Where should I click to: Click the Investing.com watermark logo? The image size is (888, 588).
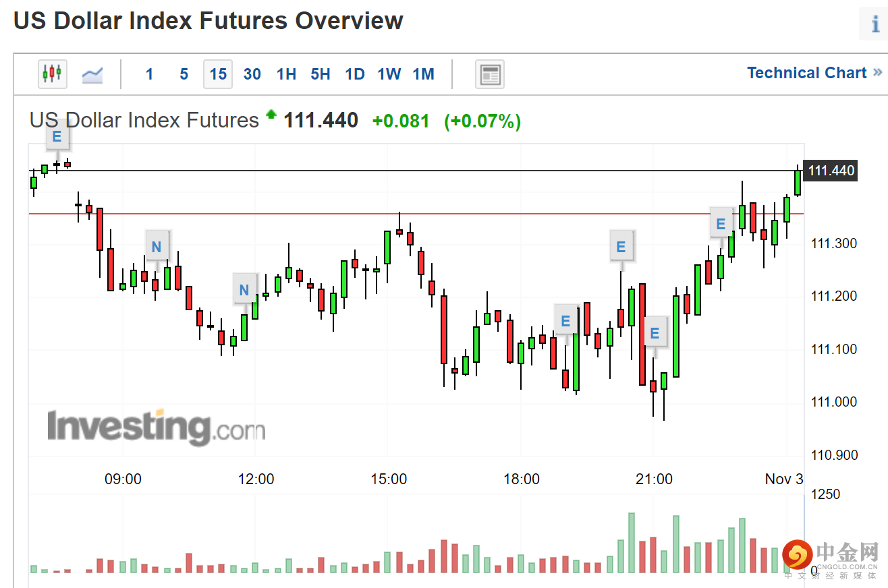point(156,426)
